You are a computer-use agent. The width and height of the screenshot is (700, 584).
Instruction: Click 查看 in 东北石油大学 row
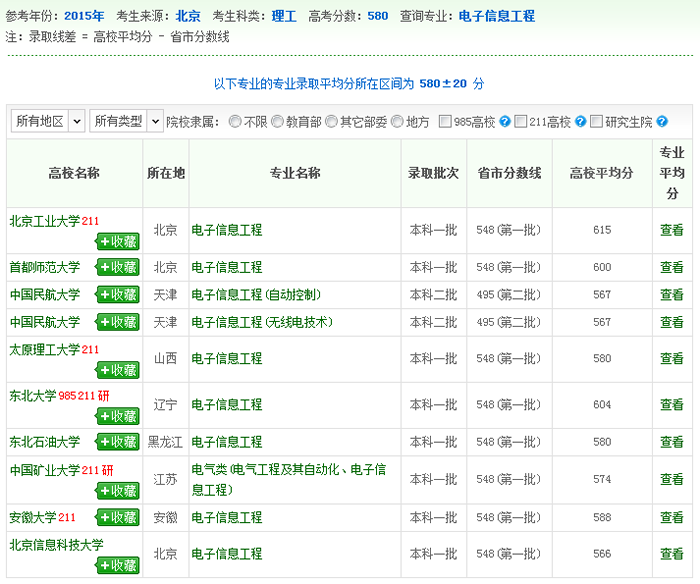pyautogui.click(x=672, y=442)
